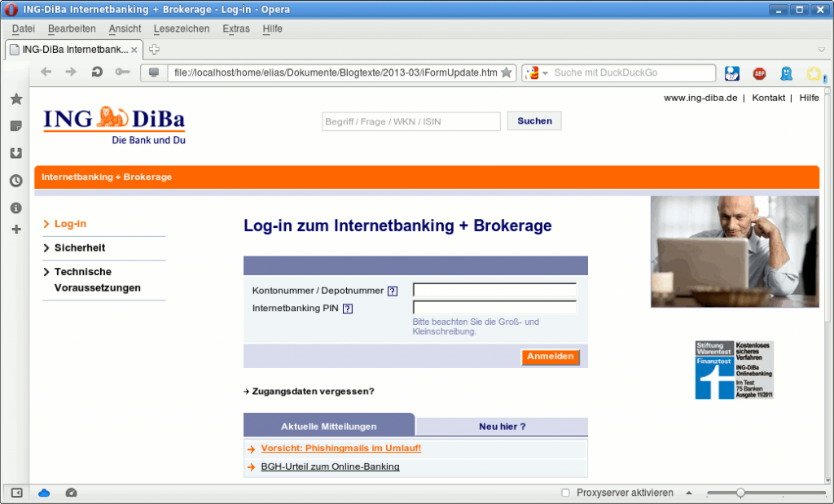The height and width of the screenshot is (504, 834).
Task: Focus the Internetbanking PIN input field
Action: [x=494, y=307]
